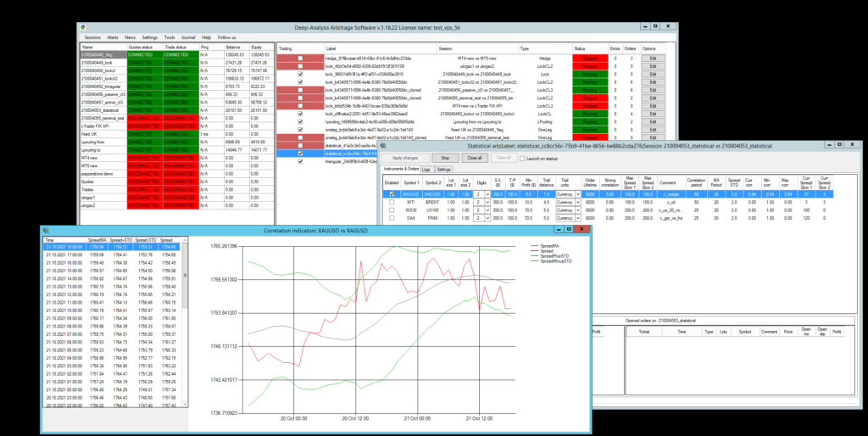Click Edit for hedge_978bcaae strategy

click(x=654, y=59)
